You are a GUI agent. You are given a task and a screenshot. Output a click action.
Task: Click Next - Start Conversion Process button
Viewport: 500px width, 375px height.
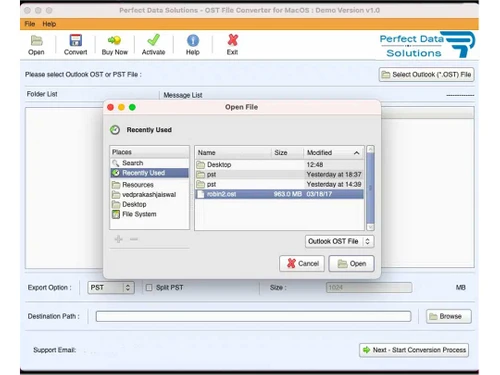tap(414, 350)
